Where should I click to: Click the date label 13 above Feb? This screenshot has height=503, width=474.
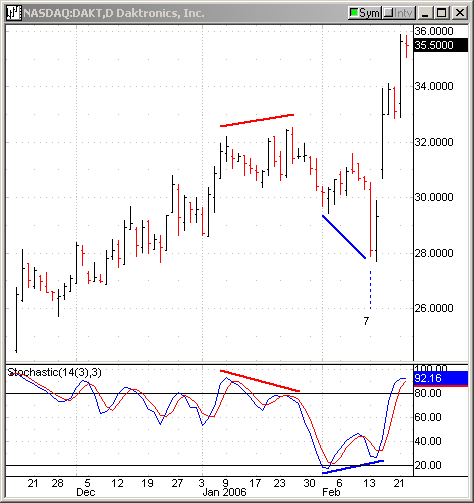click(x=369, y=483)
